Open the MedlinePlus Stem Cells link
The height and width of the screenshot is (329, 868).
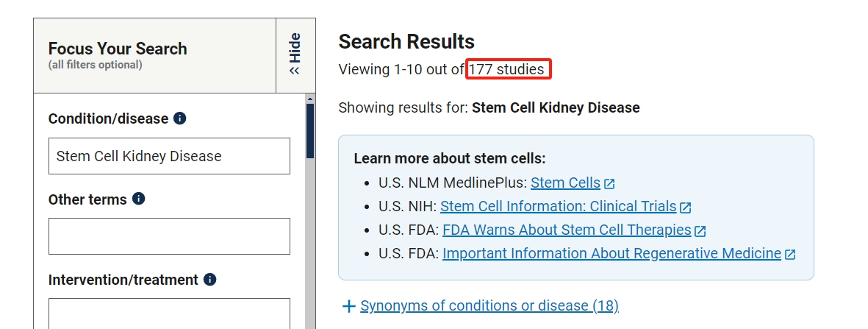pyautogui.click(x=565, y=183)
